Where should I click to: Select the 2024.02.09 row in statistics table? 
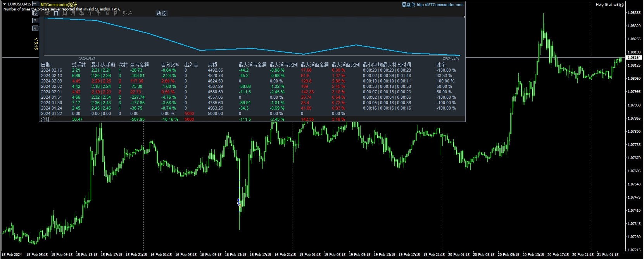[x=52, y=81]
